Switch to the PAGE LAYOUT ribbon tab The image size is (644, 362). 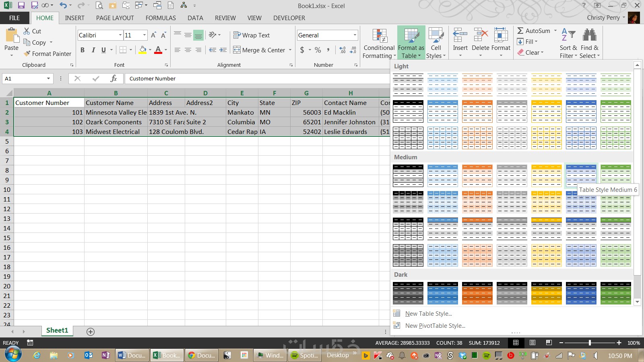click(115, 18)
